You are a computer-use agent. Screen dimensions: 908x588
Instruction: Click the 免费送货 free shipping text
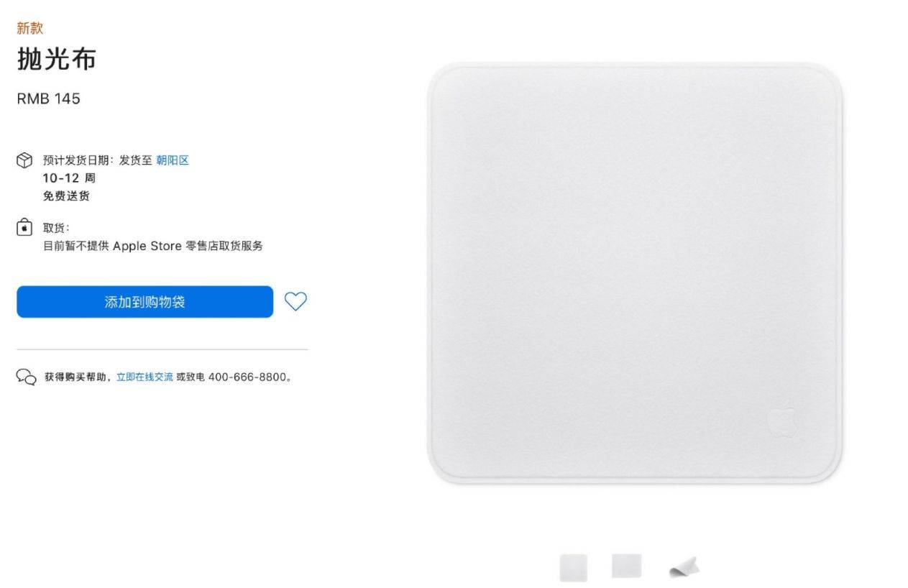(66, 196)
